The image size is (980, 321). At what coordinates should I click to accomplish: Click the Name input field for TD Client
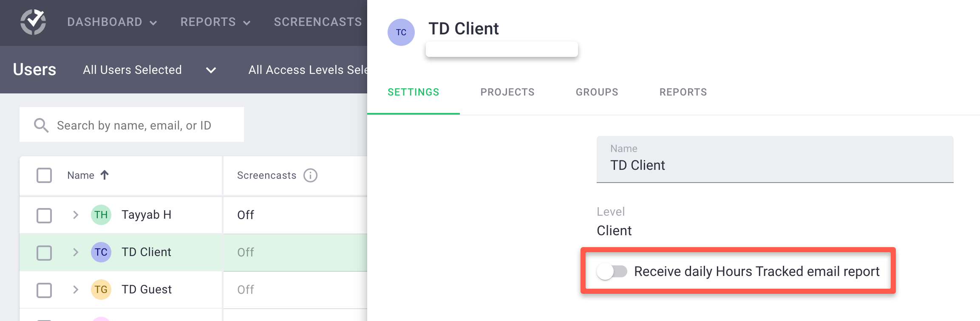tap(775, 159)
